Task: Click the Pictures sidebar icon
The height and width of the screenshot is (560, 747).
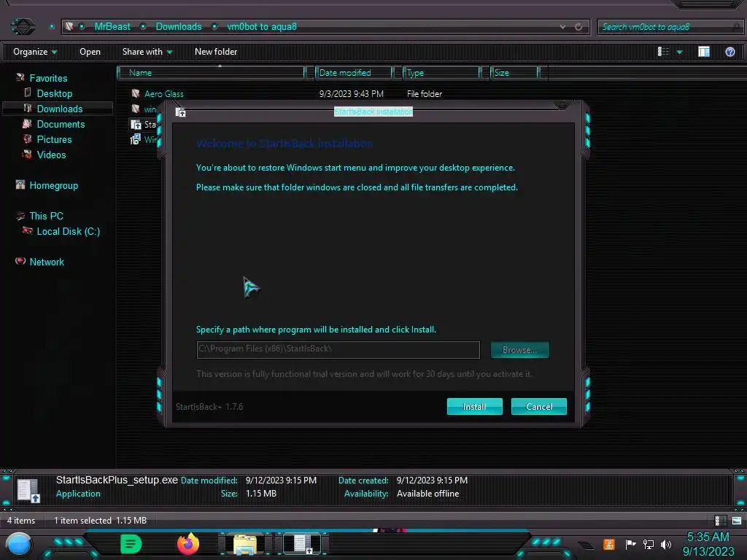Action: tap(28, 139)
